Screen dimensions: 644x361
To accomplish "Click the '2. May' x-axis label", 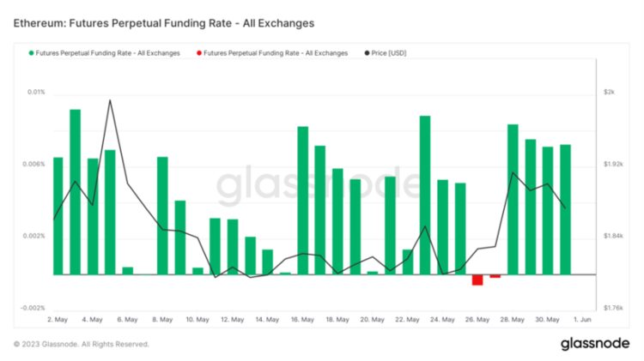I will pos(58,319).
